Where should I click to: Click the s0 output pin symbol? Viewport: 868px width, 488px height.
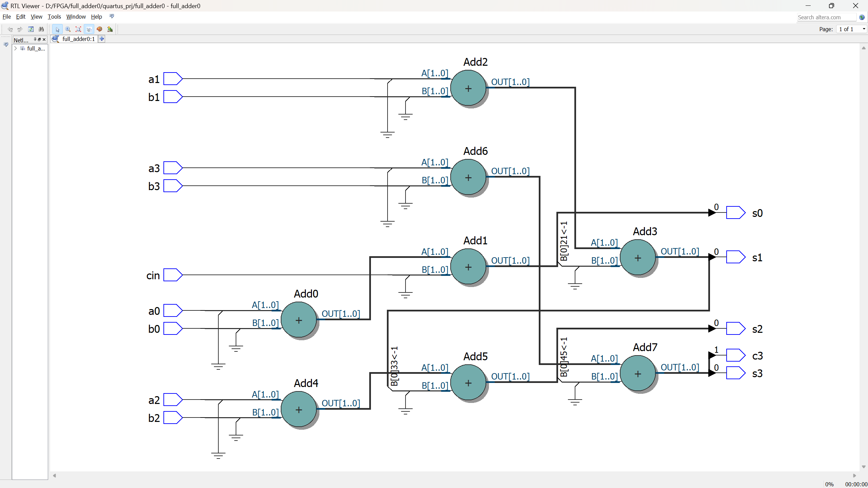[x=736, y=212]
